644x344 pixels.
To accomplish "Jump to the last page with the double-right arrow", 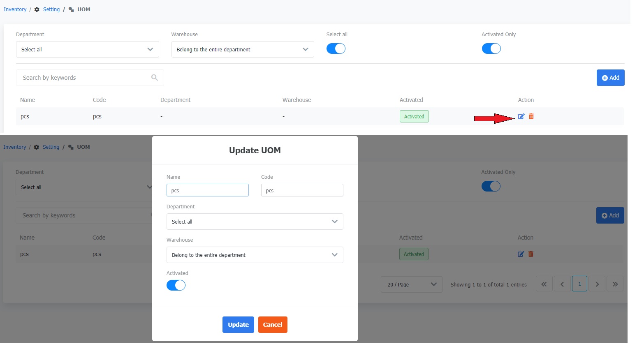I will pyautogui.click(x=615, y=284).
